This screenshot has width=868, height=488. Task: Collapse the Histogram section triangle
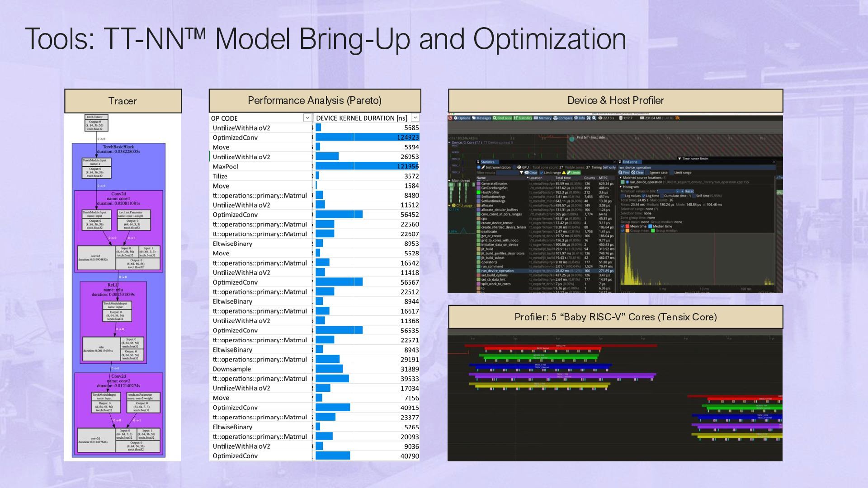click(x=621, y=187)
